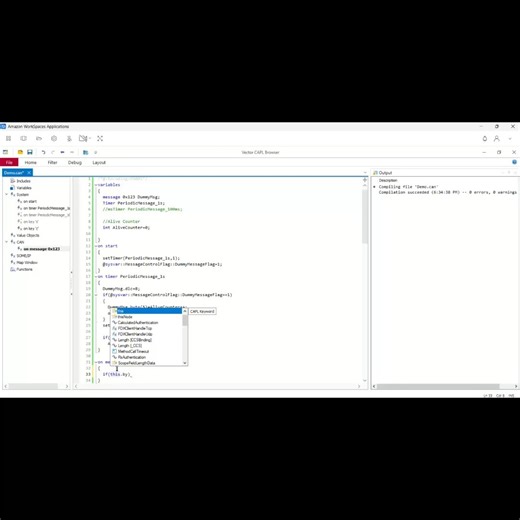Open the dropdown arrow beside the profile icon
Screen dimensions: 520x520
(510, 139)
